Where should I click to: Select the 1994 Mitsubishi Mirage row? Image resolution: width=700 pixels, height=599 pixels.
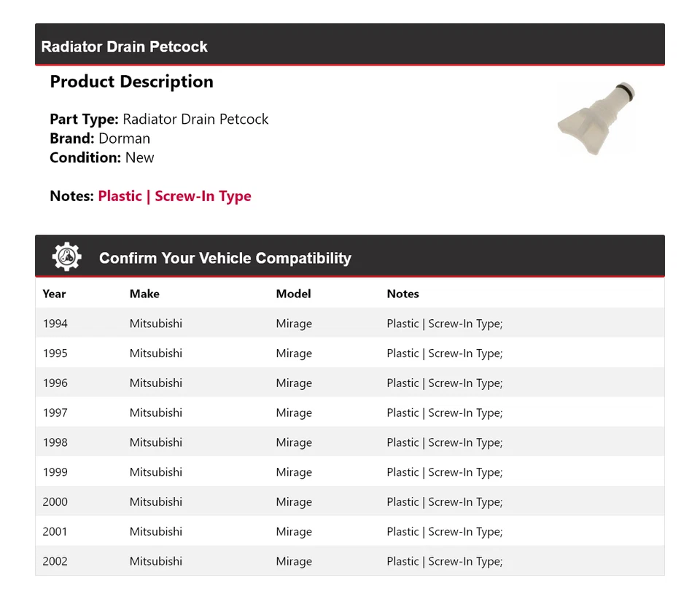click(349, 324)
